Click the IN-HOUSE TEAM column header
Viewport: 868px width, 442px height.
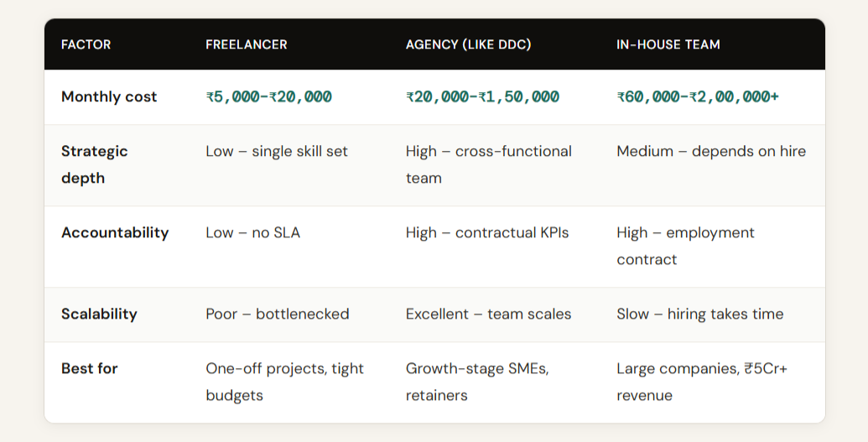668,44
